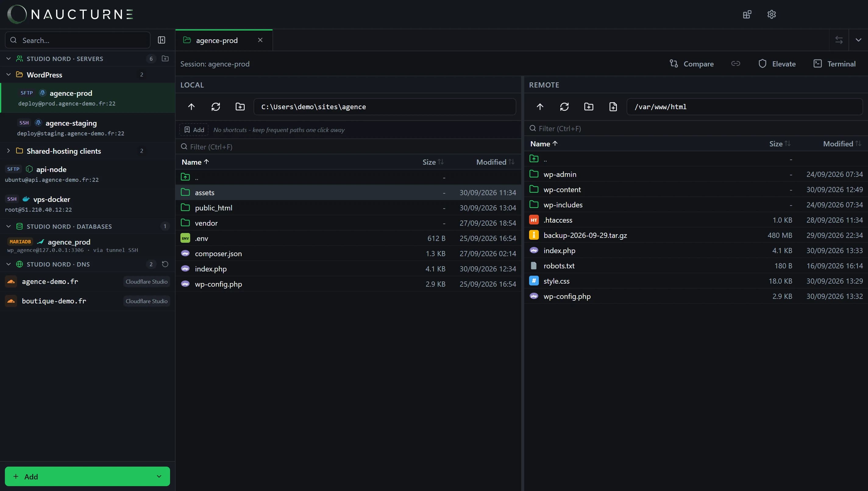Select local composer.json file
The height and width of the screenshot is (491, 868).
tap(348, 253)
